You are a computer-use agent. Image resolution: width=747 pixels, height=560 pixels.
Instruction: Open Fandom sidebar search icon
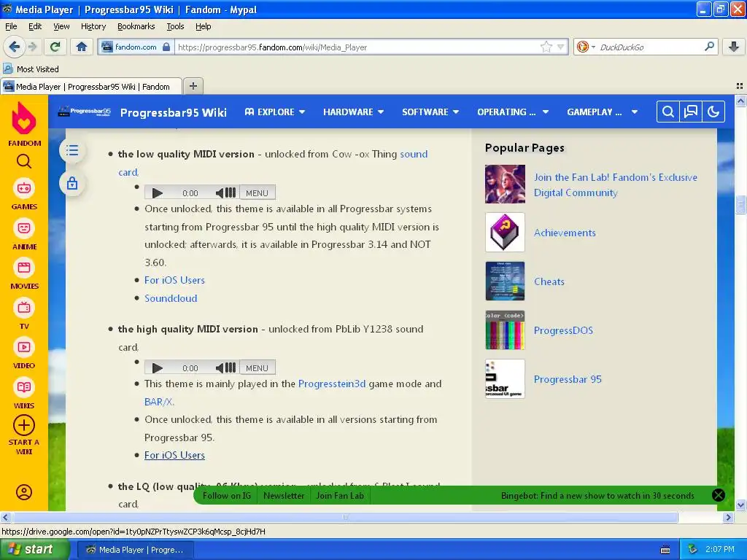point(24,161)
